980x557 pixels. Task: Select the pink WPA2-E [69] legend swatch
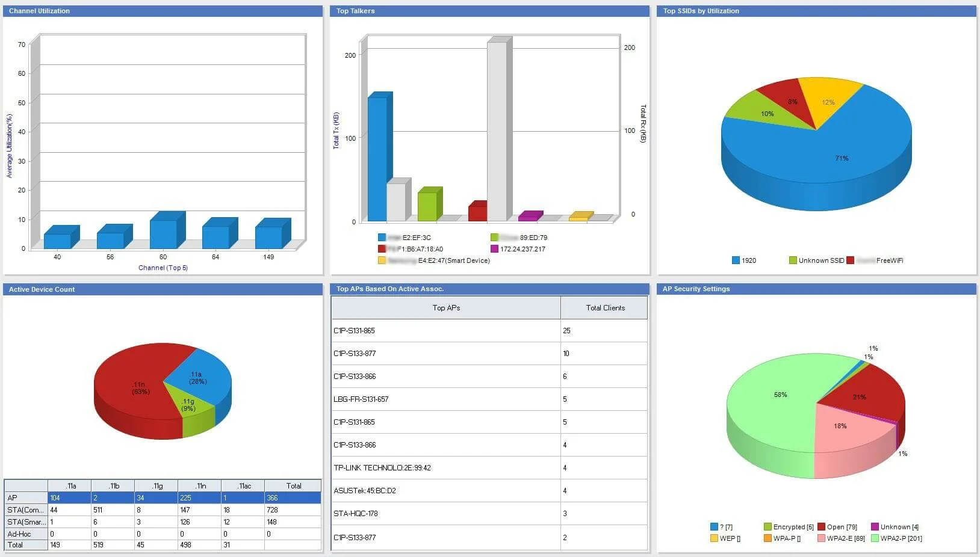[821, 538]
